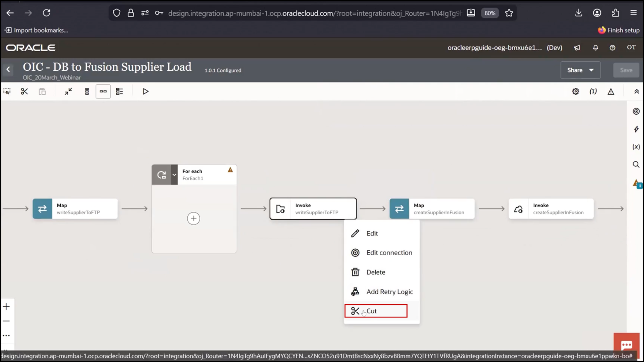Click the browser back arrow
This screenshot has height=362, width=644.
click(10, 13)
